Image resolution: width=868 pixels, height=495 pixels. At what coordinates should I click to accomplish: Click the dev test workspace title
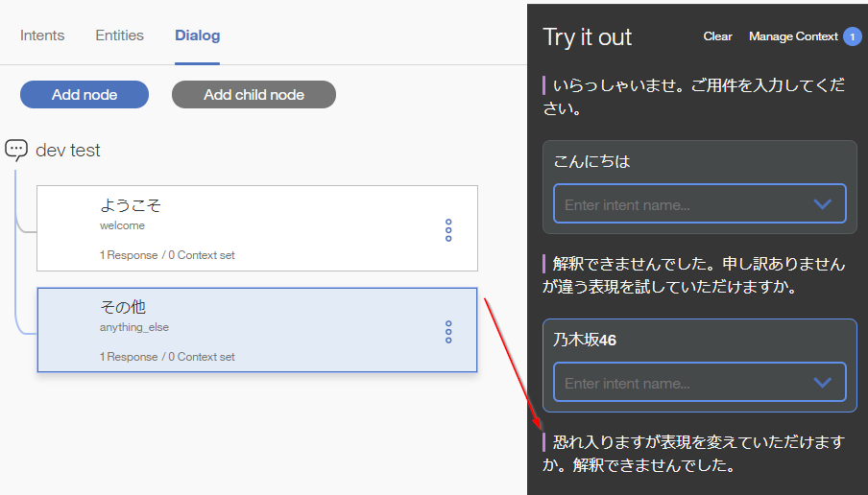coord(68,151)
